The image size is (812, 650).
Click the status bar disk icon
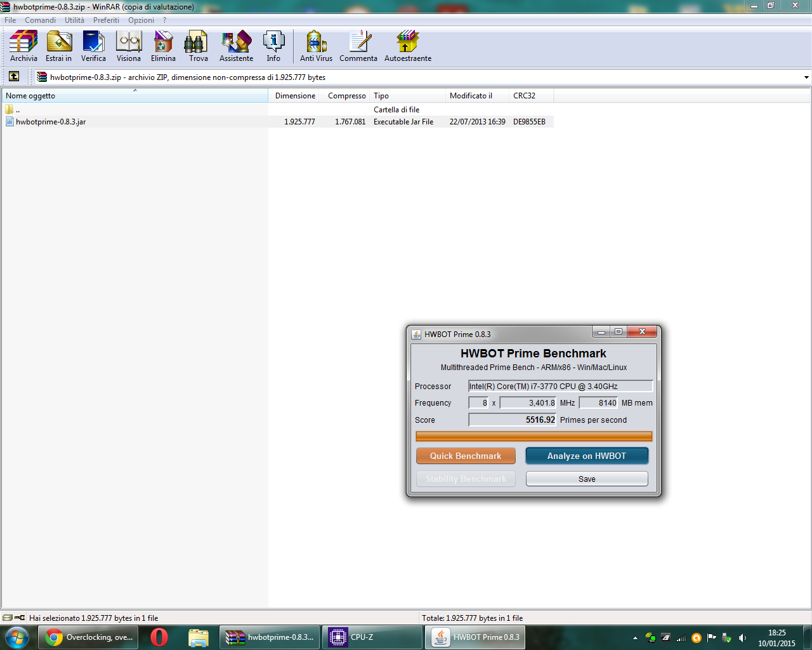pyautogui.click(x=7, y=618)
